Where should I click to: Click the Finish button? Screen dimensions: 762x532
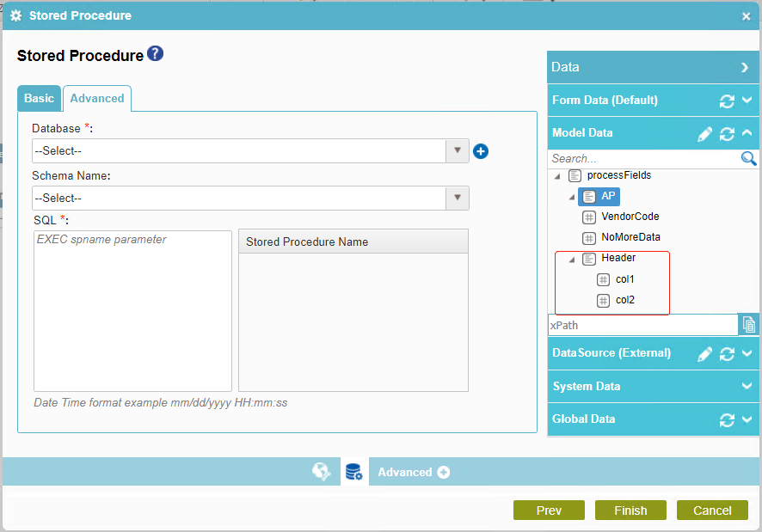630,511
